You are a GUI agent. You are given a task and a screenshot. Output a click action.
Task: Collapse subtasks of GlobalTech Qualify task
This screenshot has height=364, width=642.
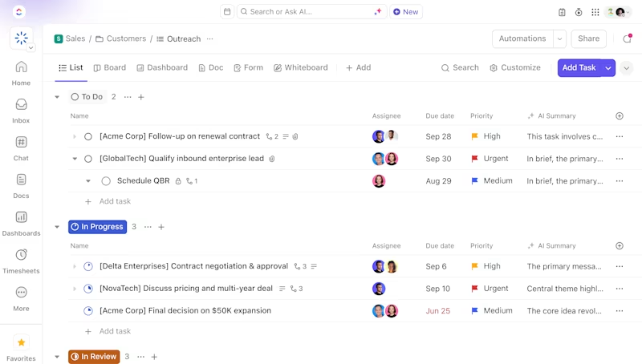(75, 158)
